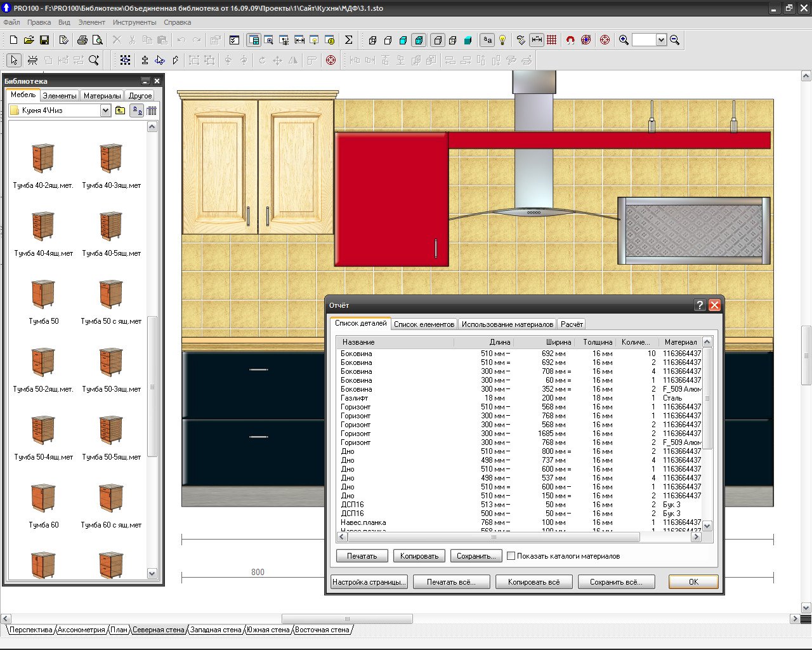Image resolution: width=812 pixels, height=650 pixels.
Task: Switch to Список элементов tab
Action: [424, 324]
